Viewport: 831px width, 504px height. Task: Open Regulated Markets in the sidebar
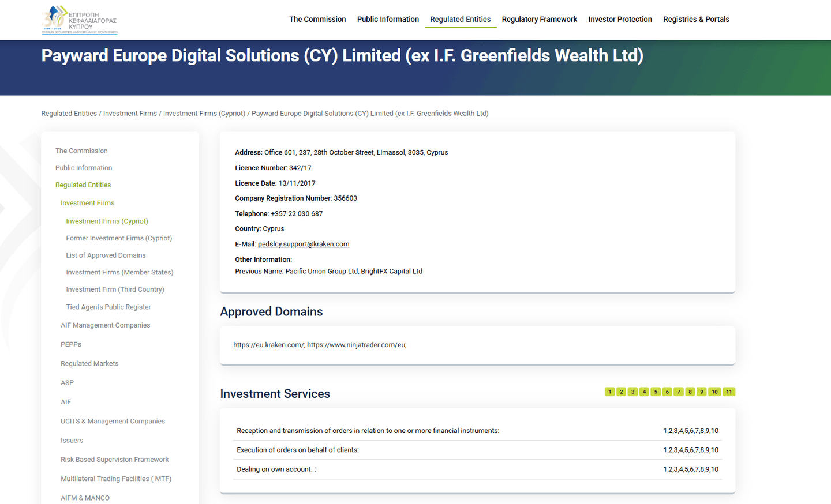pyautogui.click(x=89, y=364)
